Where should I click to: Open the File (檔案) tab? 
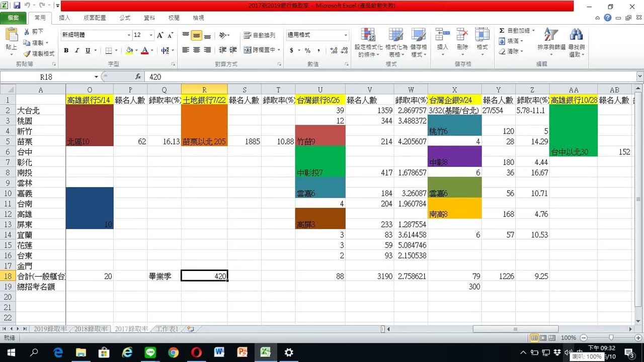(13, 18)
